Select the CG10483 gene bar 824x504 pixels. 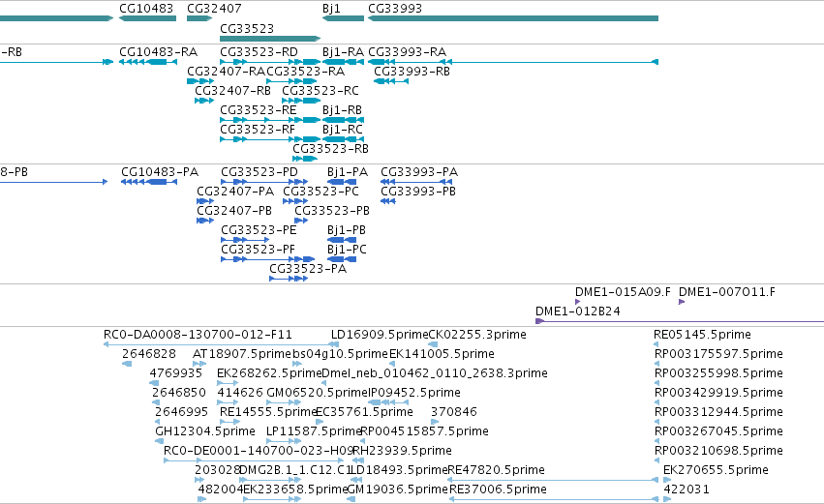148,18
